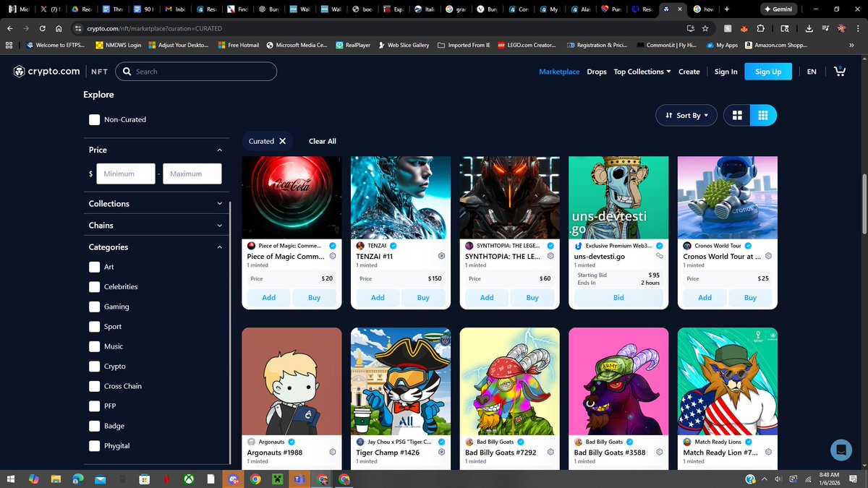Click the Minimum price field

tap(126, 174)
